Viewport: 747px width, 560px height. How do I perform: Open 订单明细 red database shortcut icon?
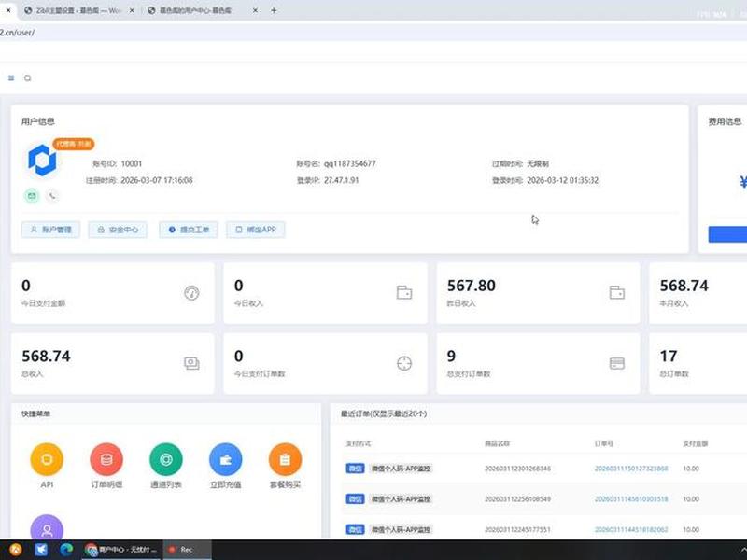pyautogui.click(x=106, y=459)
